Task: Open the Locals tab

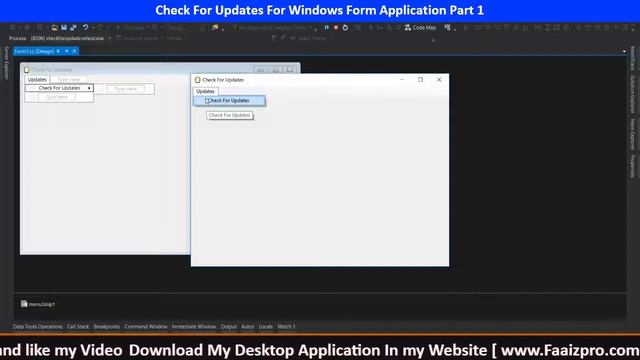Action: (x=265, y=327)
